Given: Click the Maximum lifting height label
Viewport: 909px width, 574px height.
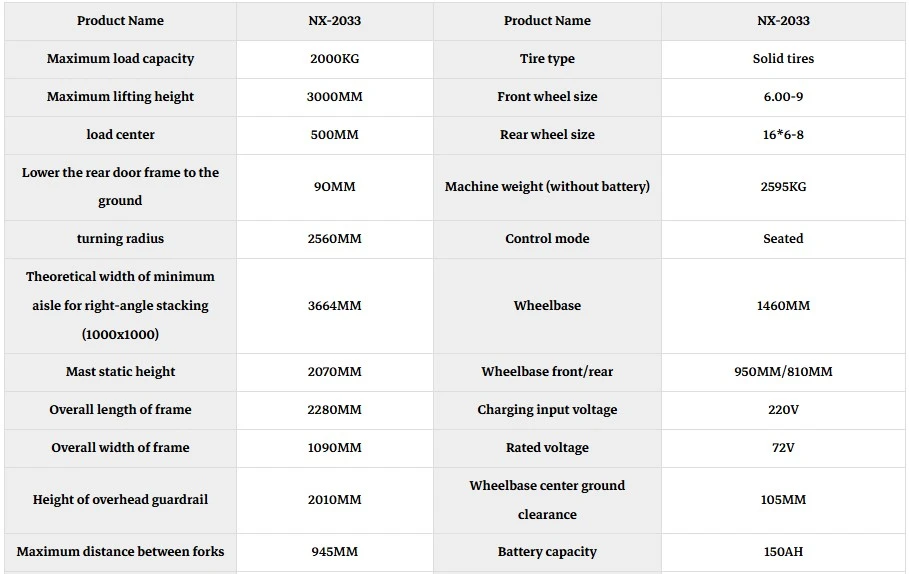Looking at the screenshot, I should click(x=120, y=97).
